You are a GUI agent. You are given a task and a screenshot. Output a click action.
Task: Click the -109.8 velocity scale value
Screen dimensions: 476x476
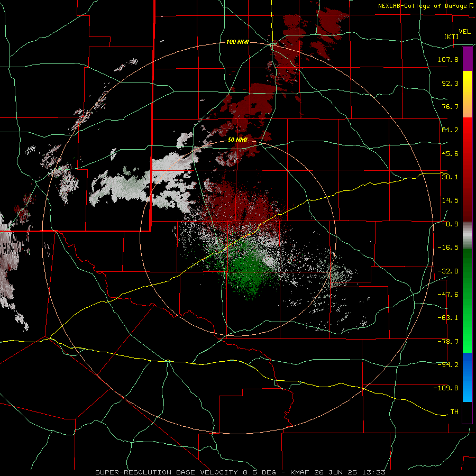tap(446, 388)
